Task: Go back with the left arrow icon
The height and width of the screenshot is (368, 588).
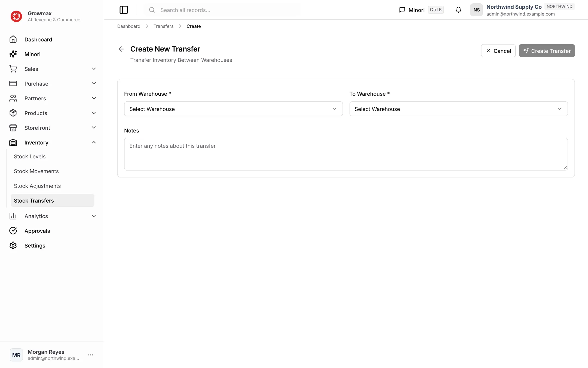Action: click(x=121, y=49)
